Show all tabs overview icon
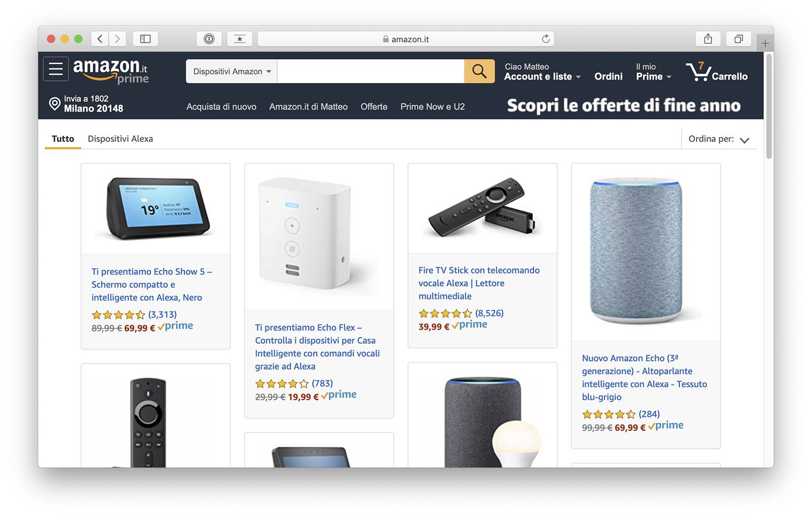 click(738, 39)
